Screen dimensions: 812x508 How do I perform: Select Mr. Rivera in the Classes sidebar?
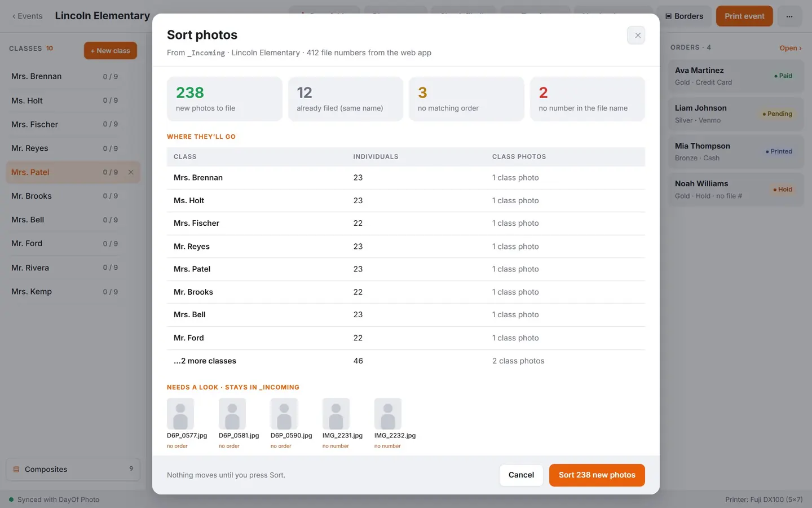coord(73,268)
